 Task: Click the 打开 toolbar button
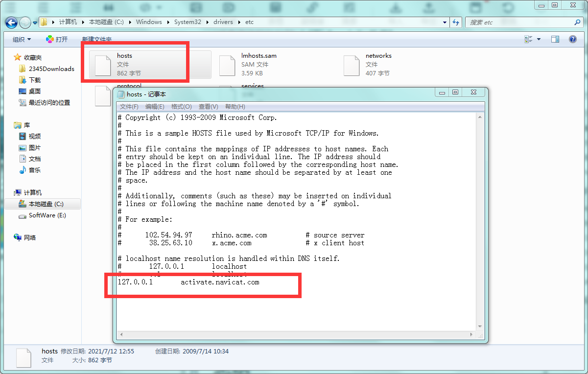pyautogui.click(x=57, y=39)
